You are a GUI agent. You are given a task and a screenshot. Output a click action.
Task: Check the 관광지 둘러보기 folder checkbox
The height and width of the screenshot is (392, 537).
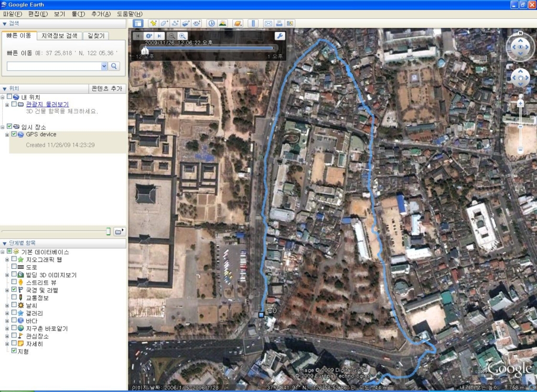click(14, 104)
